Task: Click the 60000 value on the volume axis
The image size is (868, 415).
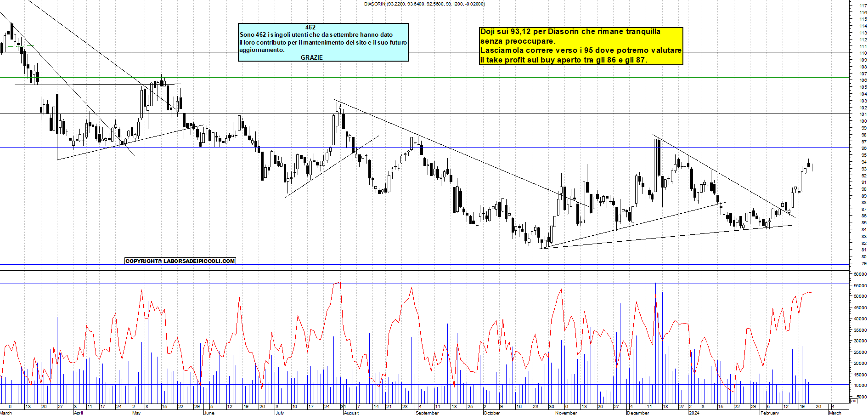Action: [860, 274]
